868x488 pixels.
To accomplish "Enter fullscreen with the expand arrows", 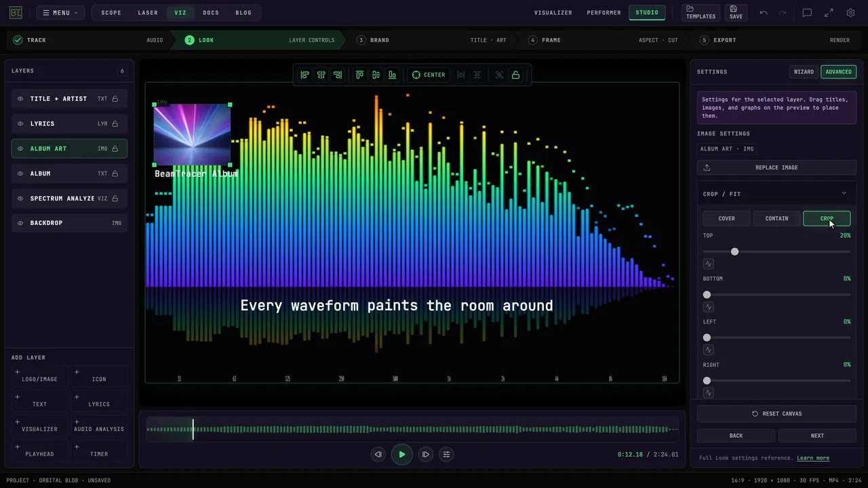I will [x=829, y=13].
